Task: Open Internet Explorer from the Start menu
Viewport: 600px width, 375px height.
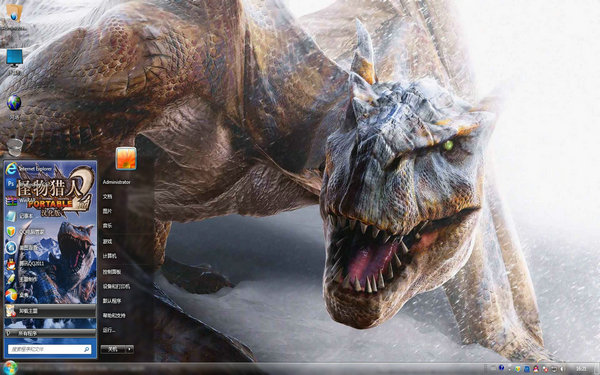Action: (x=29, y=168)
